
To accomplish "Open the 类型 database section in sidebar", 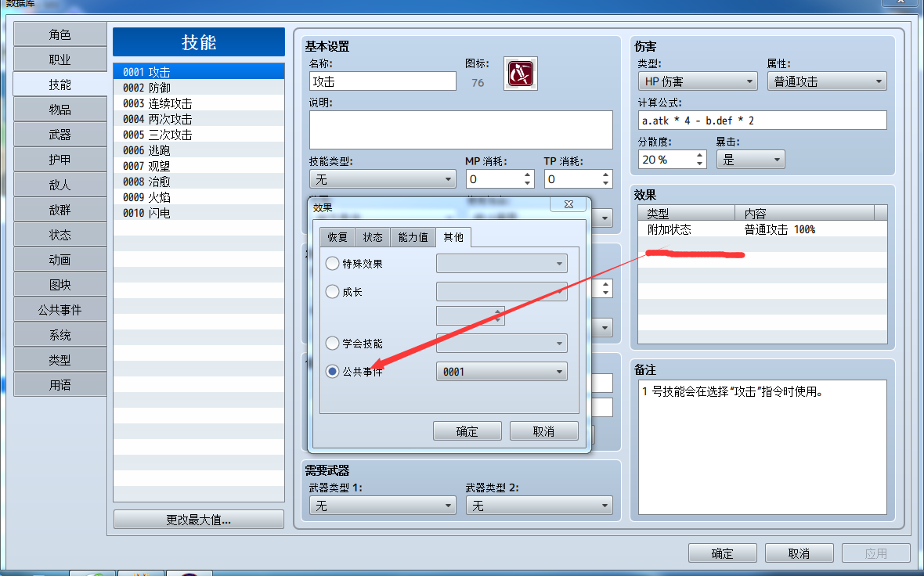I will tap(60, 360).
